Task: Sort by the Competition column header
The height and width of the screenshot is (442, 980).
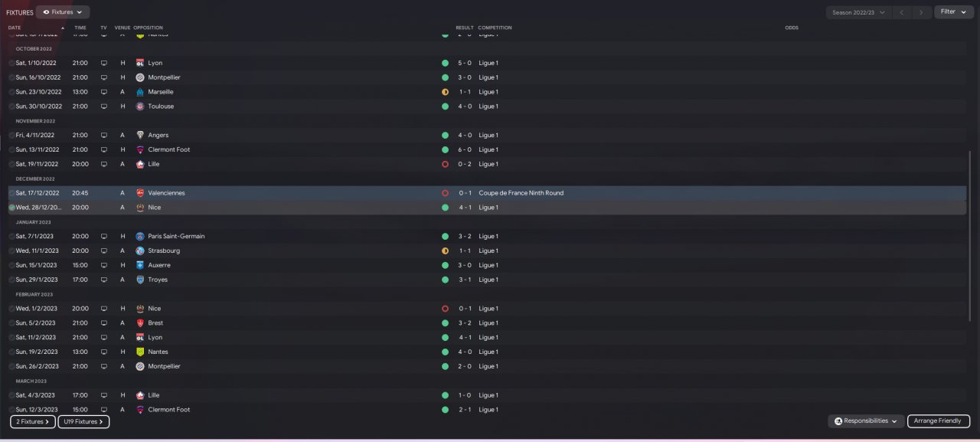Action: click(x=495, y=28)
